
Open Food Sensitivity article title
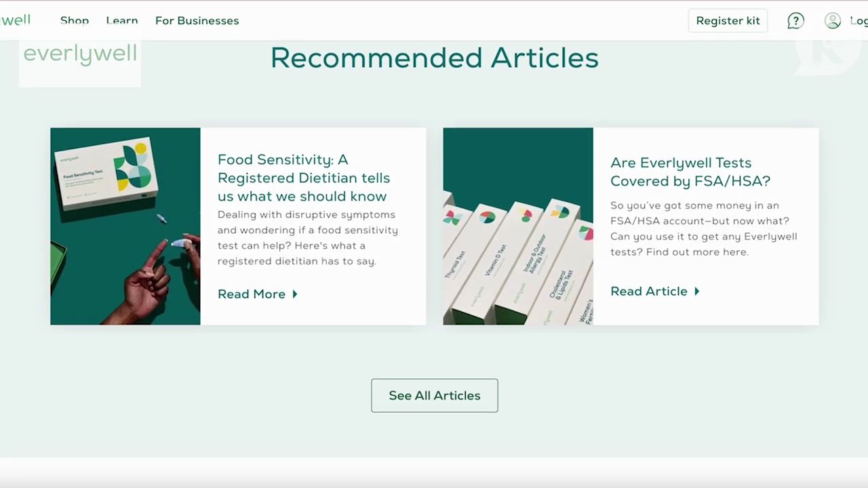304,178
